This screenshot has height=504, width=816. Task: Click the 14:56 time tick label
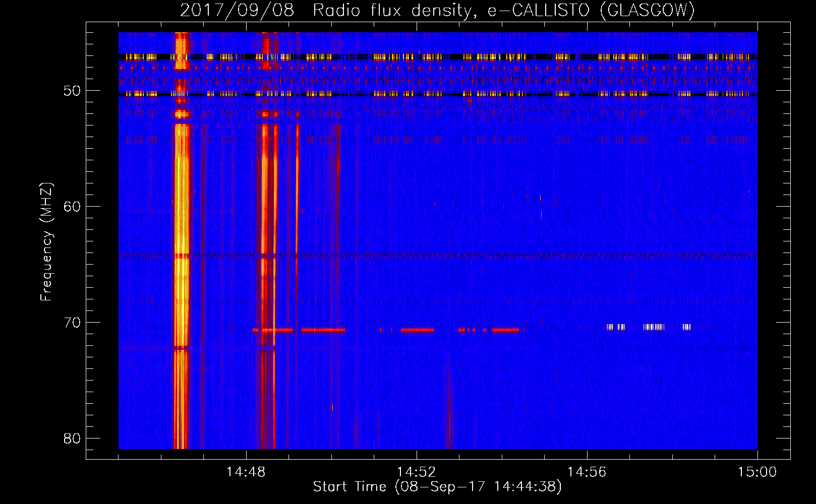587,472
